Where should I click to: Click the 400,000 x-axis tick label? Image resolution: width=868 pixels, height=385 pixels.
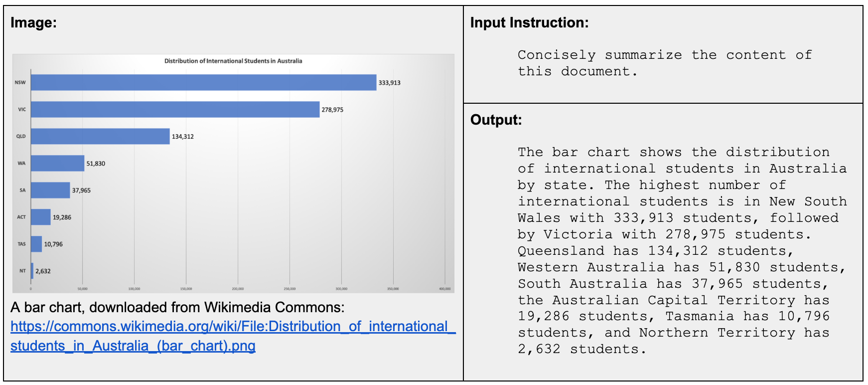tap(444, 289)
